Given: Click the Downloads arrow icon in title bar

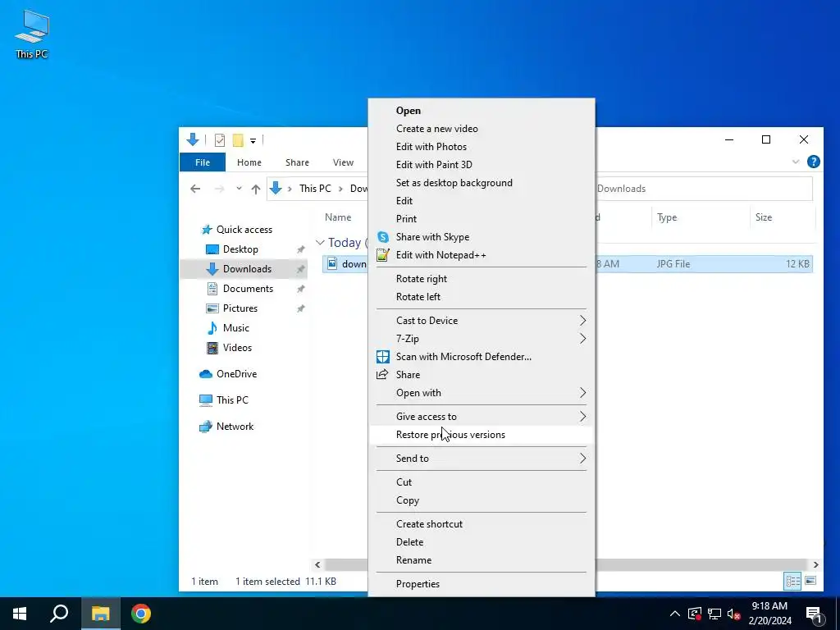Looking at the screenshot, I should [x=193, y=139].
